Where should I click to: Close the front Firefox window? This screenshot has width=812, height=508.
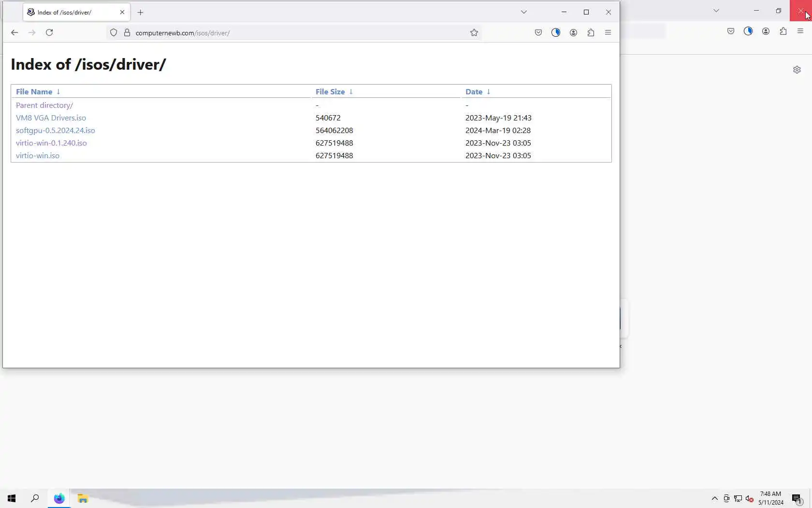pos(609,12)
